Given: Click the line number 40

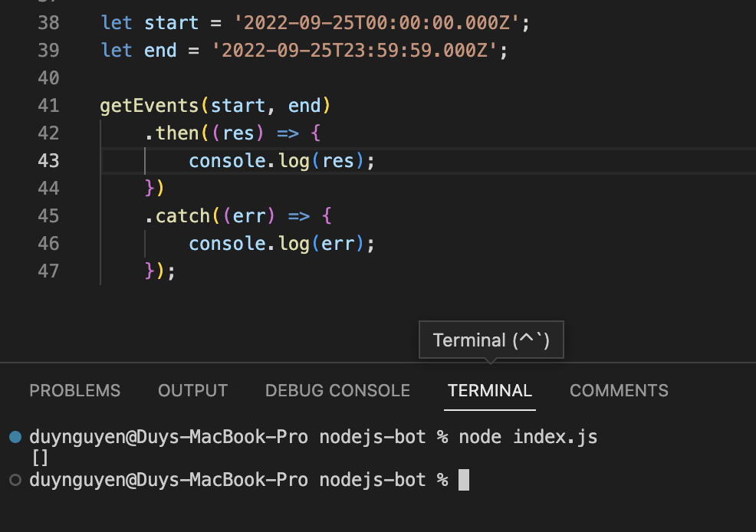Looking at the screenshot, I should tap(49, 77).
